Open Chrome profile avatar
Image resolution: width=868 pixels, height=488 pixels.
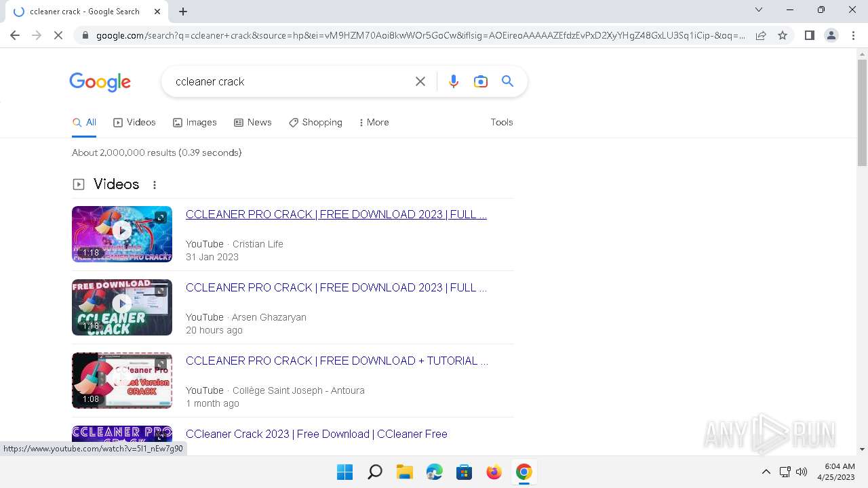[831, 35]
